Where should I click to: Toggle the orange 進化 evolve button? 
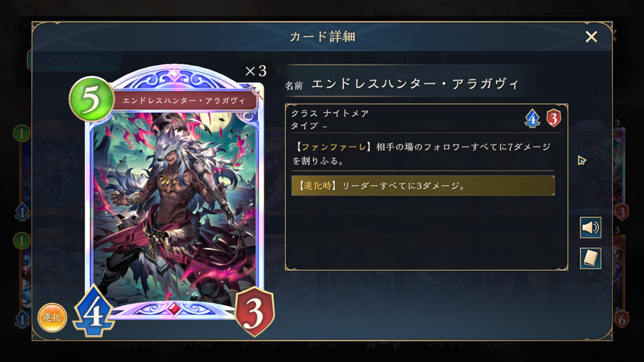pos(52,317)
